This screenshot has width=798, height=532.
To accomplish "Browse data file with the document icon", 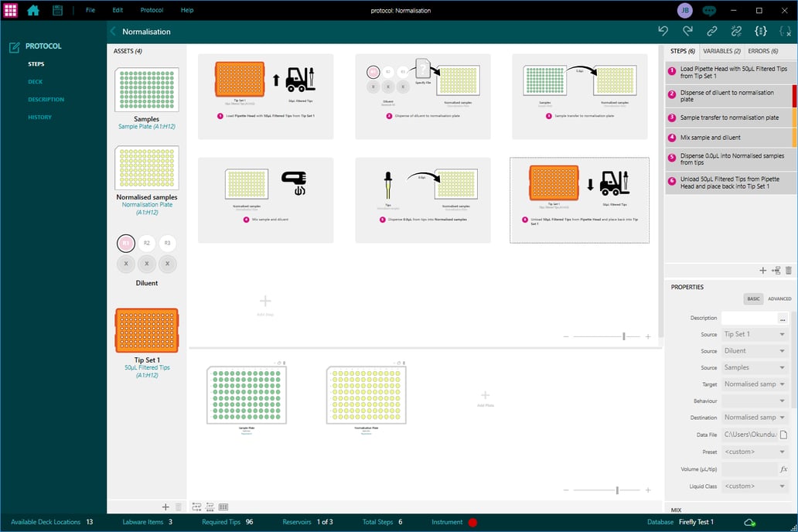I will [x=783, y=435].
